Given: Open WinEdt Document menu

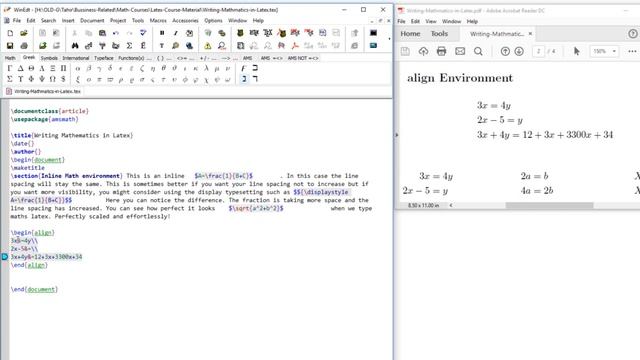Looking at the screenshot, I should click(92, 20).
